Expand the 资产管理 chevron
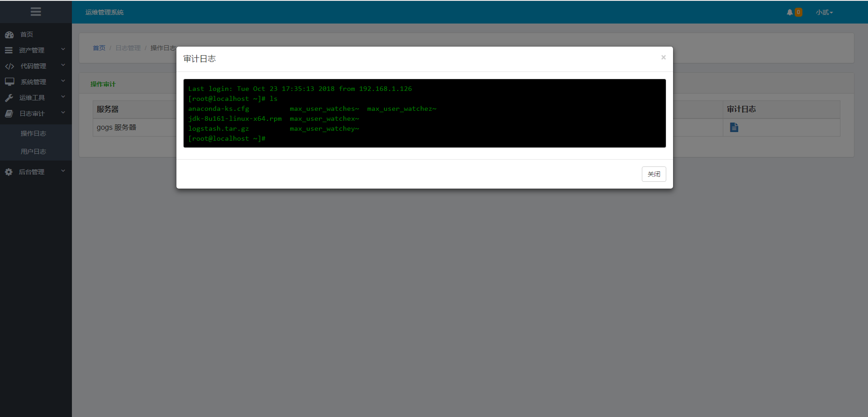The image size is (868, 417). click(x=63, y=49)
